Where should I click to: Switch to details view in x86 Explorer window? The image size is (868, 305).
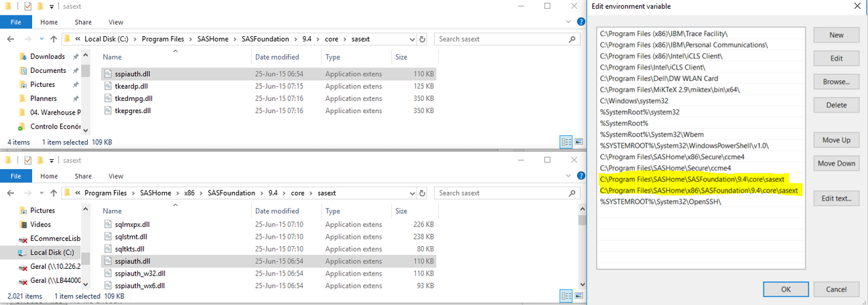565,296
